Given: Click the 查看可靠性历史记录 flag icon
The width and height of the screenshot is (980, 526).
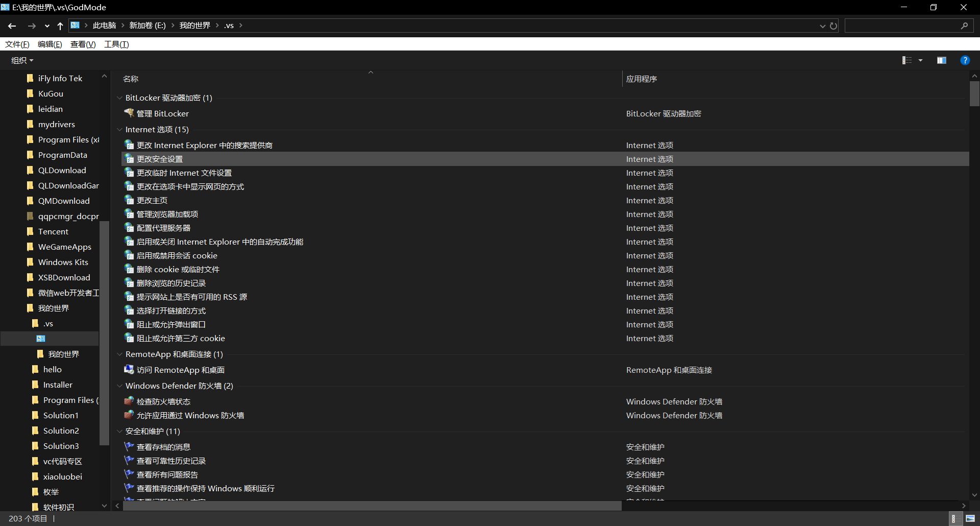Looking at the screenshot, I should coord(129,460).
